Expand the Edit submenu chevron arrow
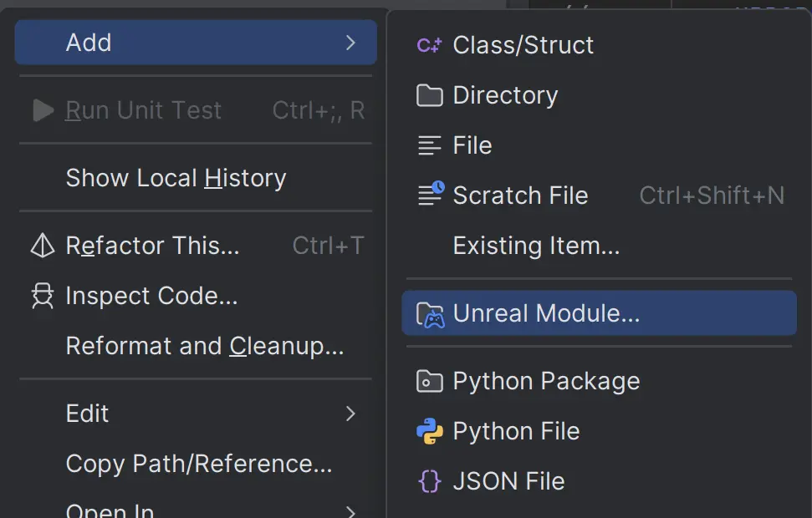The width and height of the screenshot is (812, 518). tap(351, 414)
